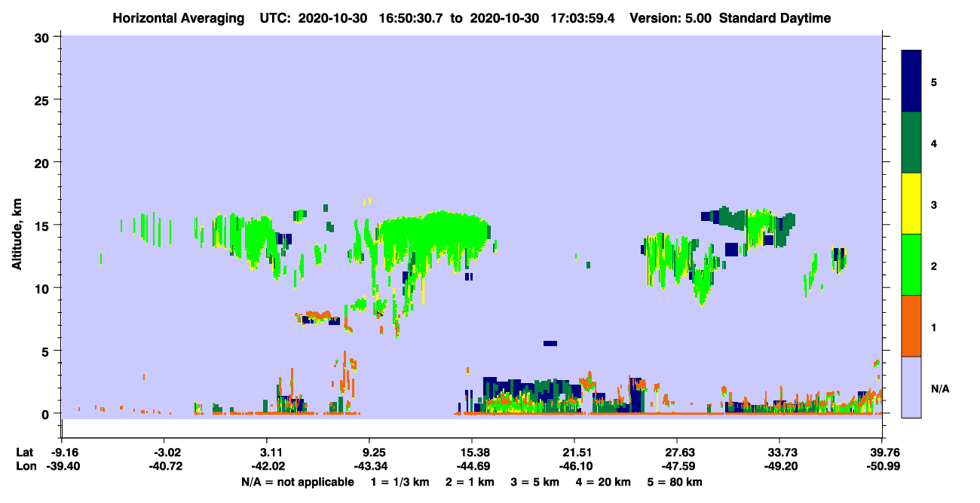This screenshot has height=503, width=980.
Task: Click the colorbar label 5
Action: [x=934, y=81]
